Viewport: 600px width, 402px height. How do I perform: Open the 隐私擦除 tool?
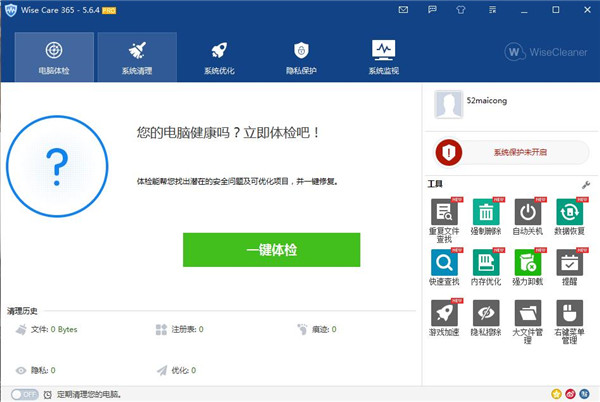coord(486,317)
